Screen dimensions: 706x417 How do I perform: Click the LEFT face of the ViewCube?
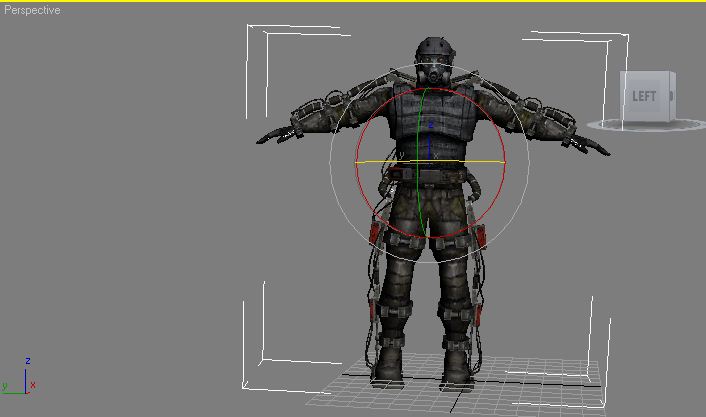(644, 96)
